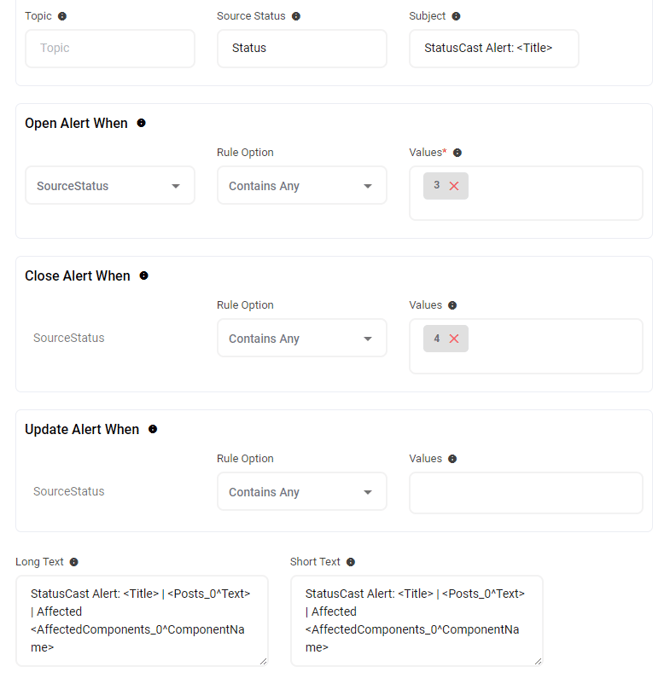Click the info icon next to Topic
Viewport: 670px width, 678px height.
tap(63, 17)
